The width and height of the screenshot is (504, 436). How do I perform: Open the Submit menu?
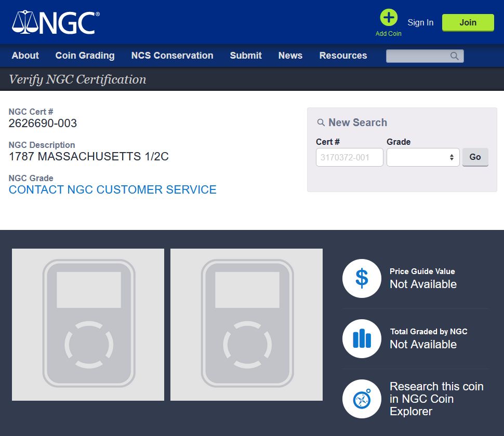246,56
